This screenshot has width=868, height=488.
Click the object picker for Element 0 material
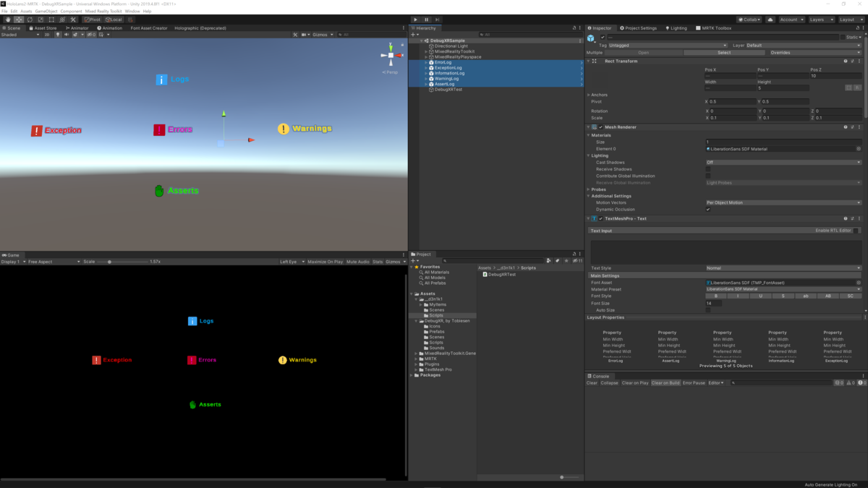coord(859,149)
